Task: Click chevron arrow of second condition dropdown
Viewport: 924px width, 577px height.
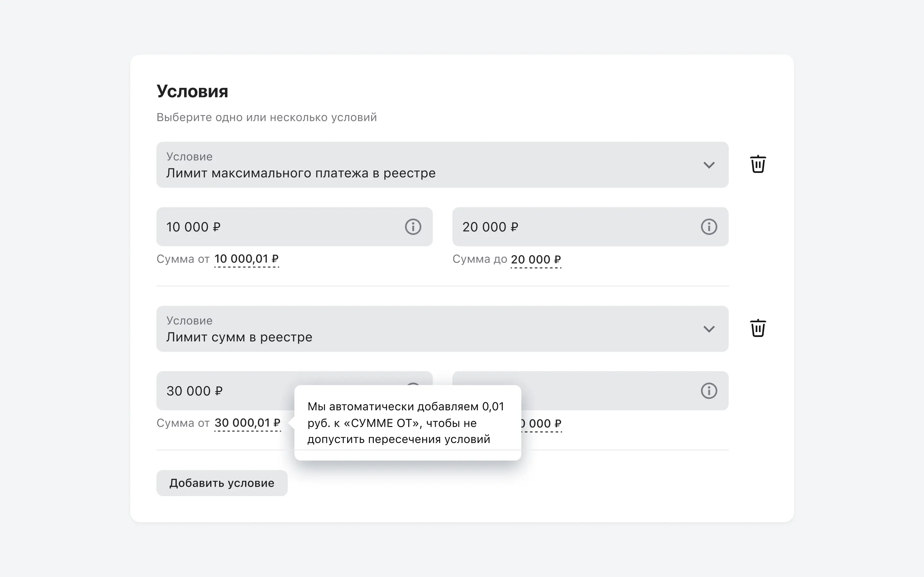Action: [709, 329]
